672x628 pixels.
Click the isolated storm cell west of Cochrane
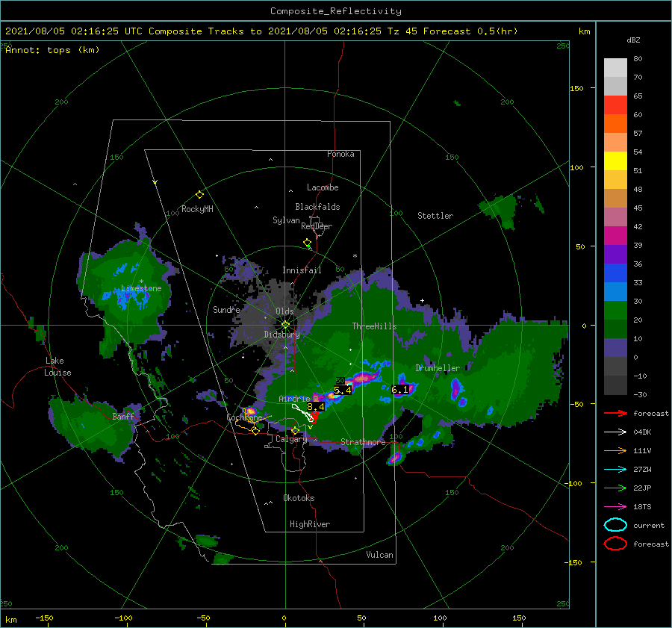click(x=250, y=412)
